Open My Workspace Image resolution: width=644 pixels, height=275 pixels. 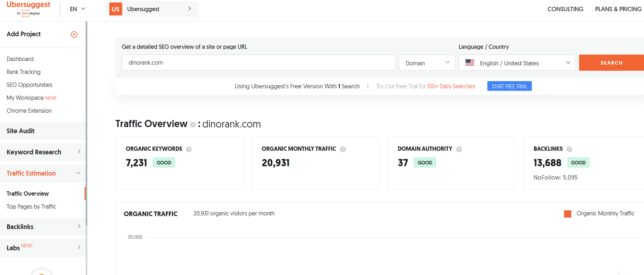point(32,98)
